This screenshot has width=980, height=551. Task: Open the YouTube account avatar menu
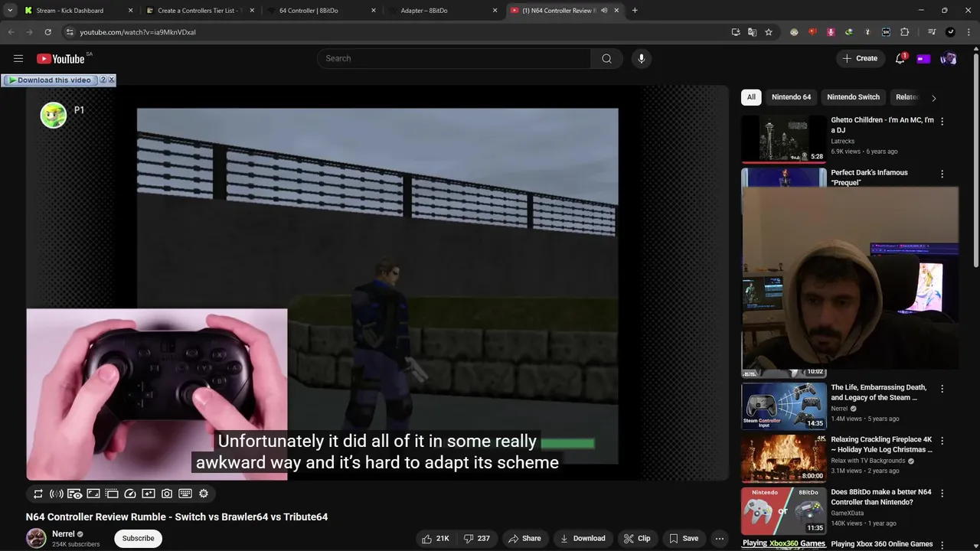coord(949,58)
